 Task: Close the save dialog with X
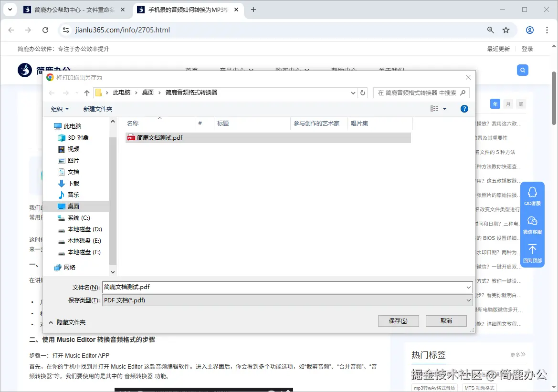[468, 77]
